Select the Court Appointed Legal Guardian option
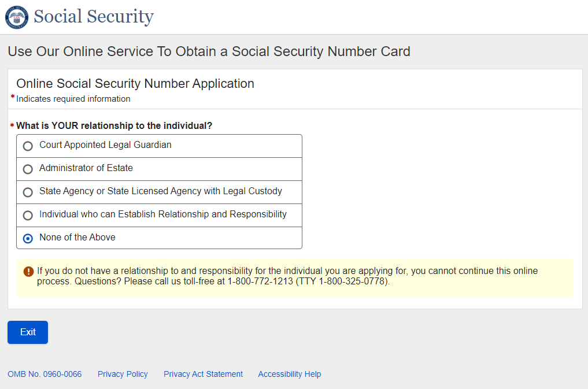Image resolution: width=588 pixels, height=389 pixels. coord(28,146)
